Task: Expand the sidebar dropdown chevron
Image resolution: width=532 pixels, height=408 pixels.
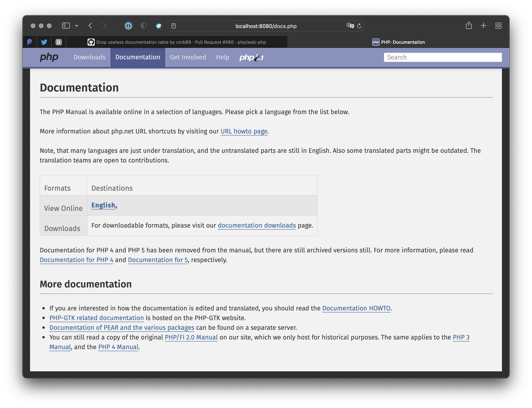Action: pos(77,26)
